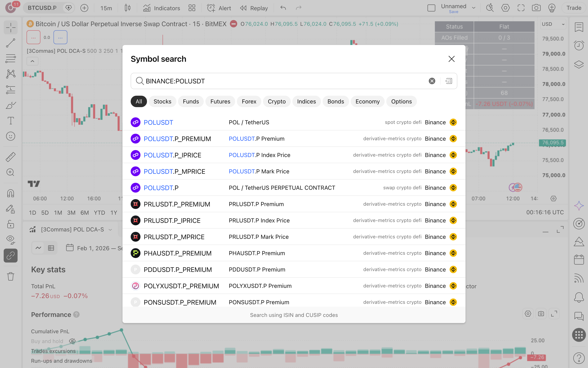Collapse the indicator legend chevron
Viewport: 588px width, 368px height.
click(32, 61)
